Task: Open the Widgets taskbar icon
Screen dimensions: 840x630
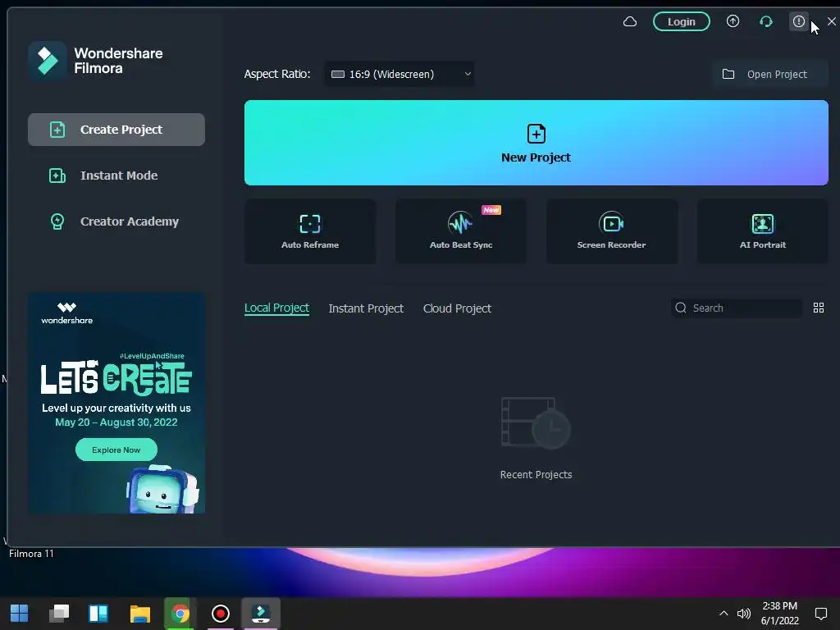Action: [98, 614]
